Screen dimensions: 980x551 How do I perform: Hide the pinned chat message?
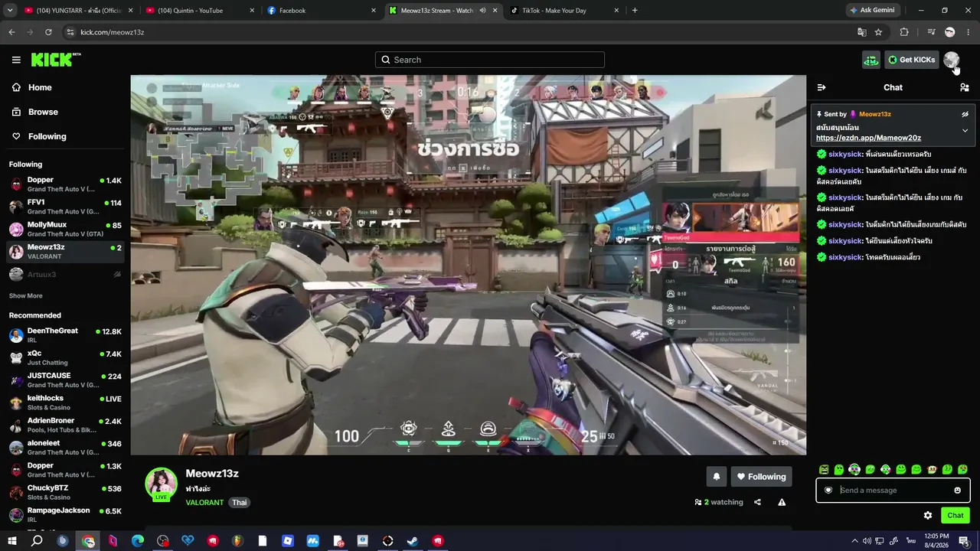(965, 114)
